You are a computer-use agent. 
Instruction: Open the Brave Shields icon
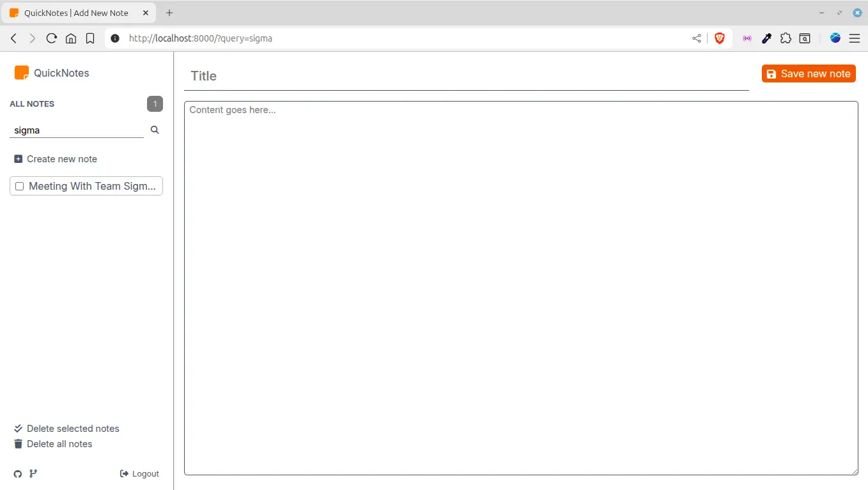720,38
